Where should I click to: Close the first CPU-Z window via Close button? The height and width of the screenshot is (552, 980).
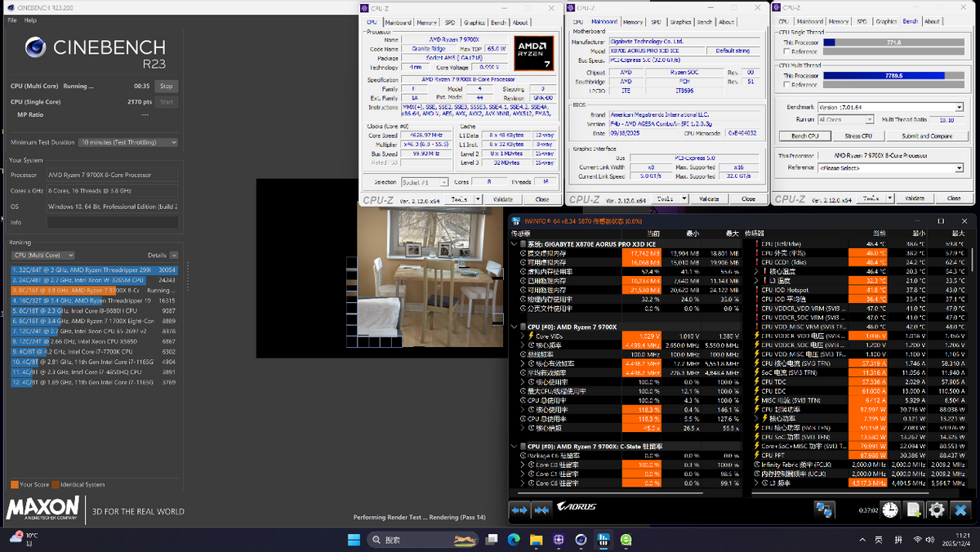pyautogui.click(x=541, y=198)
